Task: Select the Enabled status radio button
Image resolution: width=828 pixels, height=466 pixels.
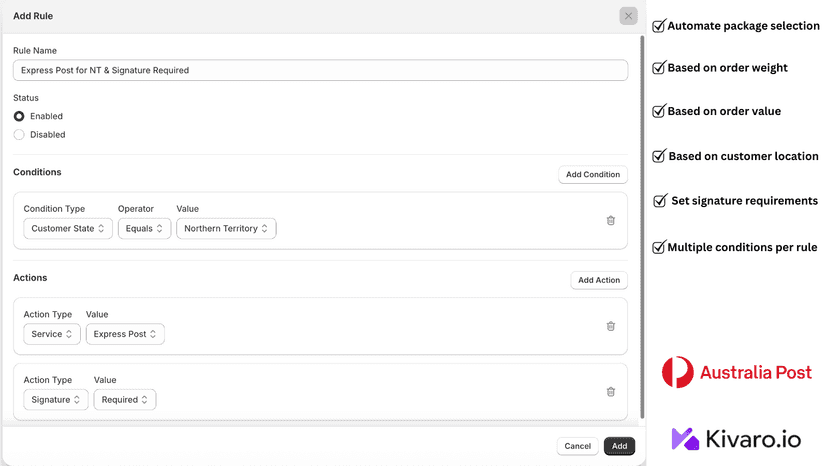Action: (x=19, y=116)
